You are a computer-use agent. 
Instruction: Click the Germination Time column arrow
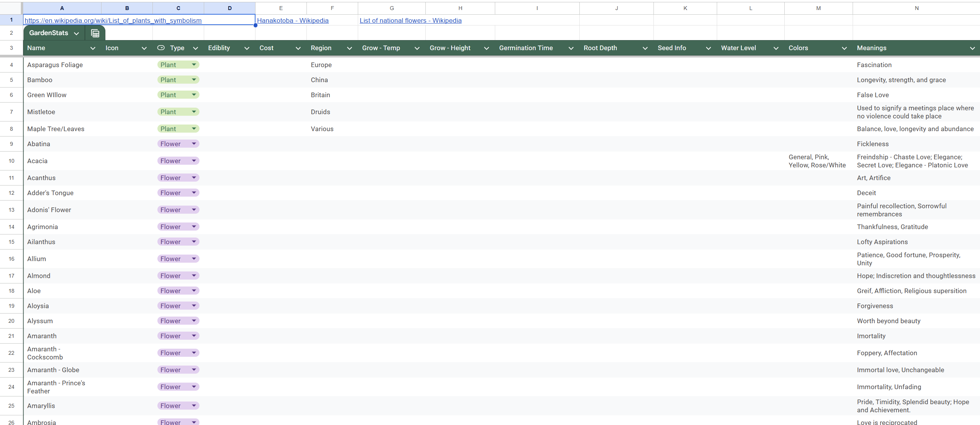coord(571,48)
